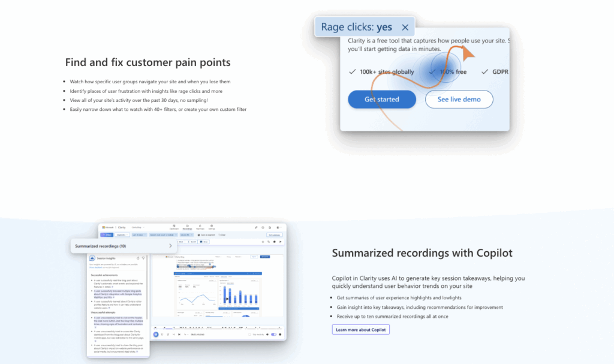
Task: Click the Learn more about Copilot button
Action: [x=360, y=330]
